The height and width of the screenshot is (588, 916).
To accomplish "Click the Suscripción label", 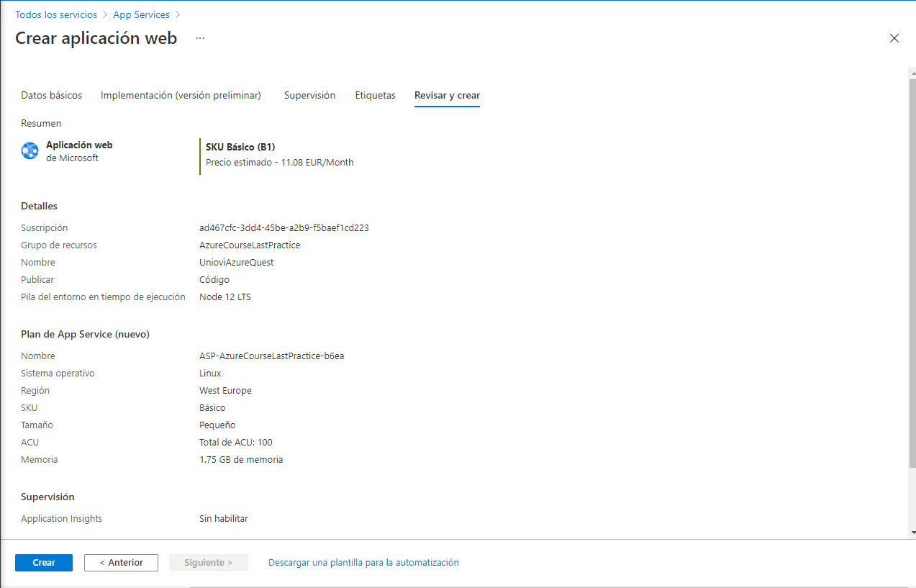I will pos(45,227).
